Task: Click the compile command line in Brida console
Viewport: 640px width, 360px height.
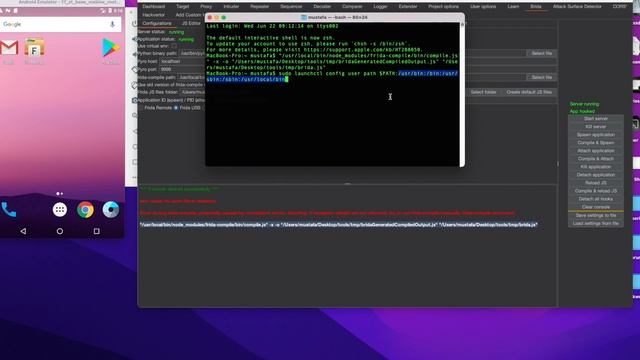Action: tap(338, 224)
